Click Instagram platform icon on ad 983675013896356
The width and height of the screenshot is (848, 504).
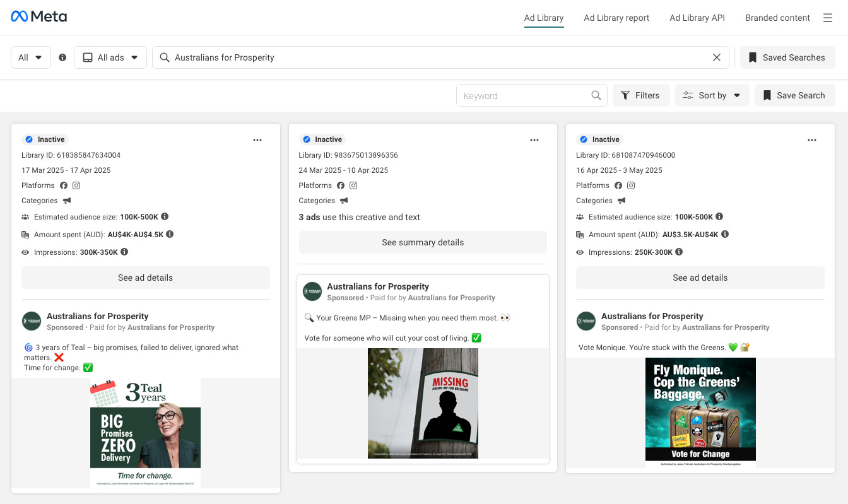click(x=353, y=185)
